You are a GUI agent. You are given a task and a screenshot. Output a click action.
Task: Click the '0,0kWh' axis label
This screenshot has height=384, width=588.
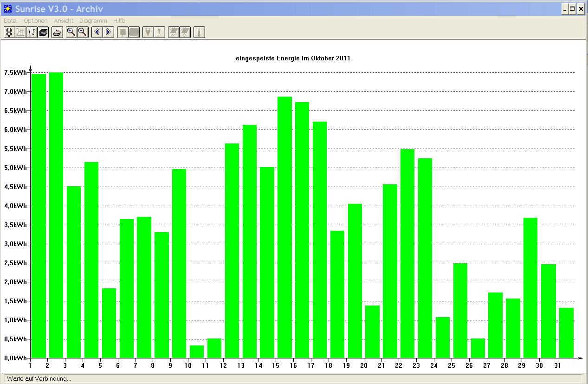tap(16, 358)
